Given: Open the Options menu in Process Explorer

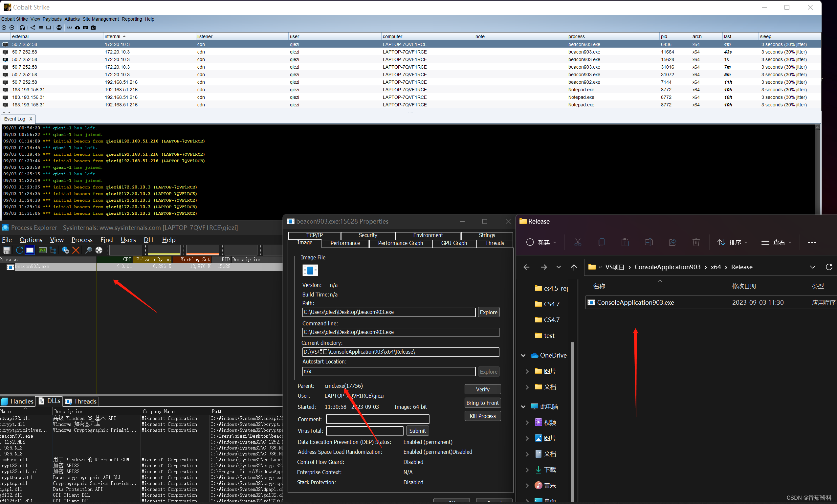Looking at the screenshot, I should 31,240.
